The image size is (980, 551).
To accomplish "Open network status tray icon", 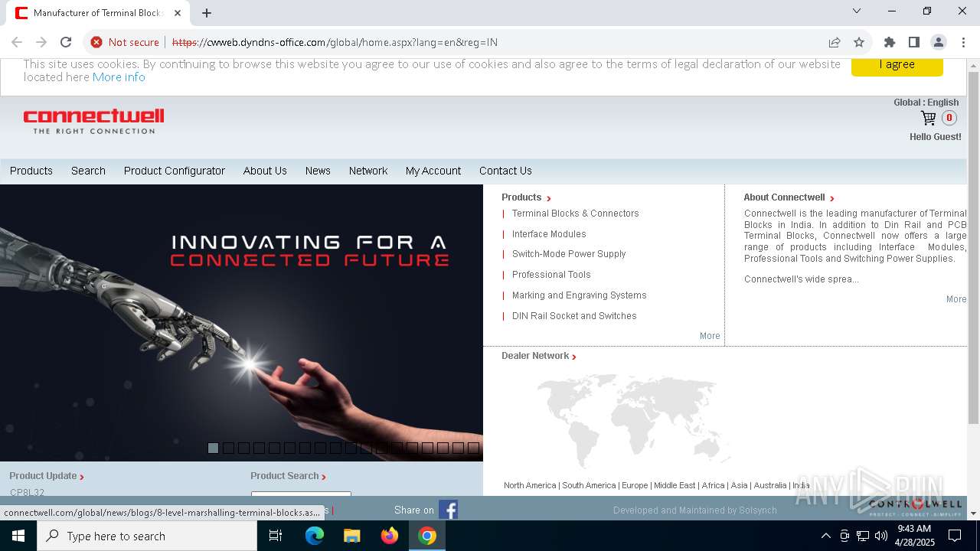I will point(863,536).
